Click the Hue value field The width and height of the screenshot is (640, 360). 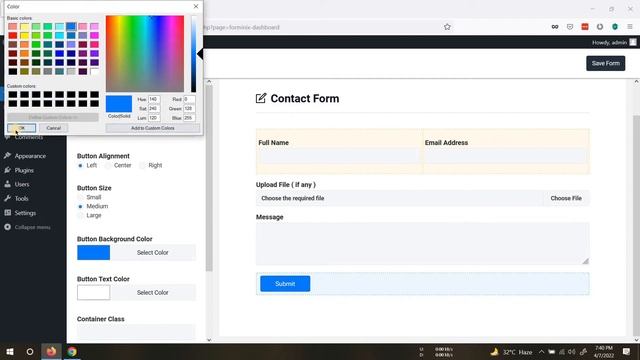click(154, 99)
